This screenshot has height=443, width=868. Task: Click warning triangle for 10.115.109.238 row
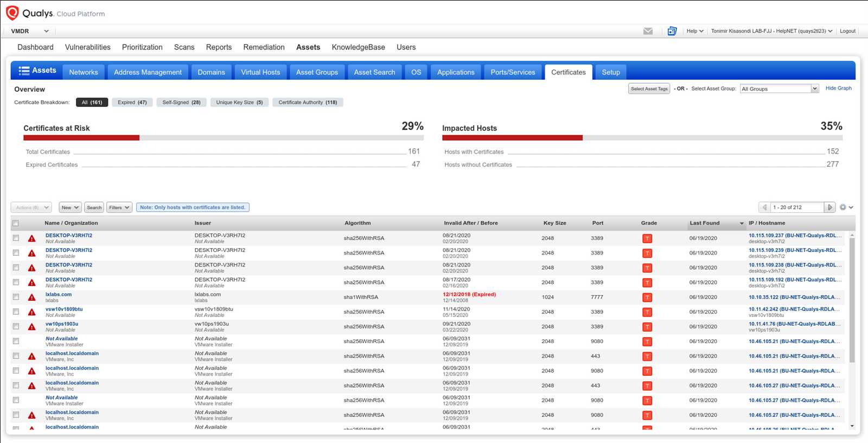(32, 268)
